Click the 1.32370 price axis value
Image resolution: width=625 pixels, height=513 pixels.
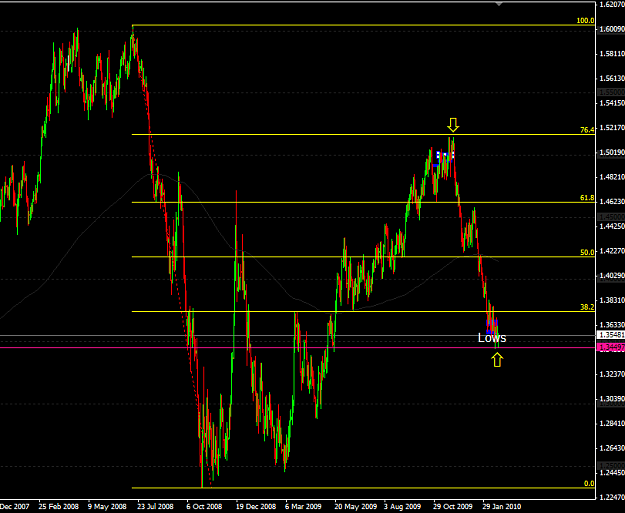pos(612,374)
